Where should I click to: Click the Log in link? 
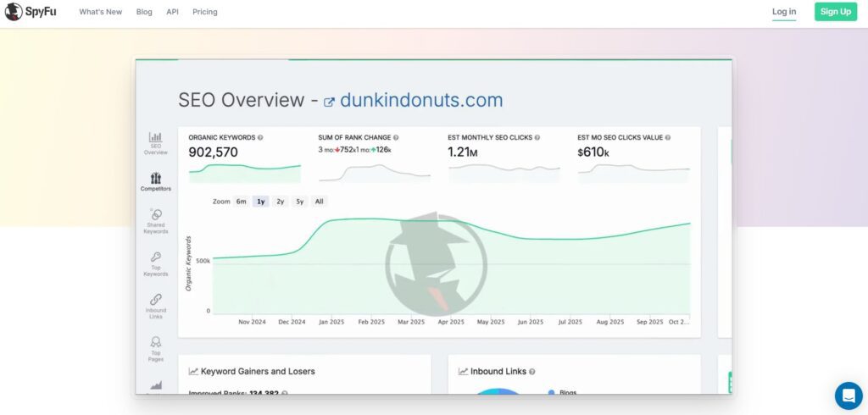tap(784, 12)
